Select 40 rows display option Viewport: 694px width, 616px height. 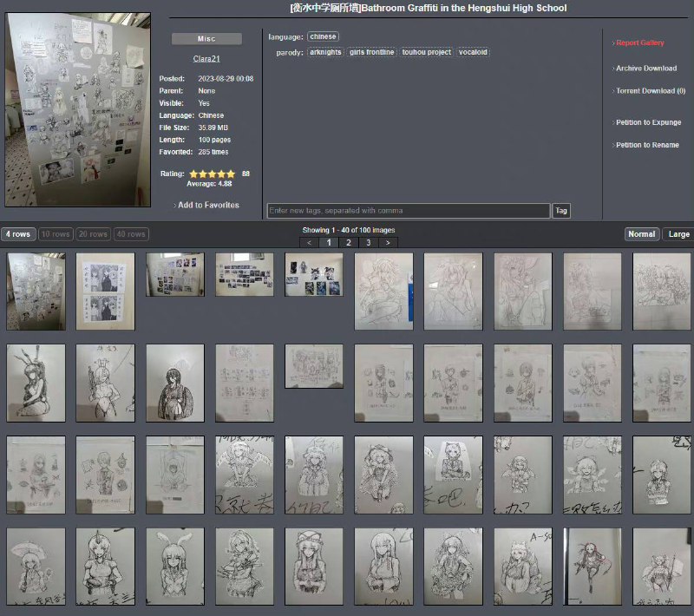(x=131, y=234)
